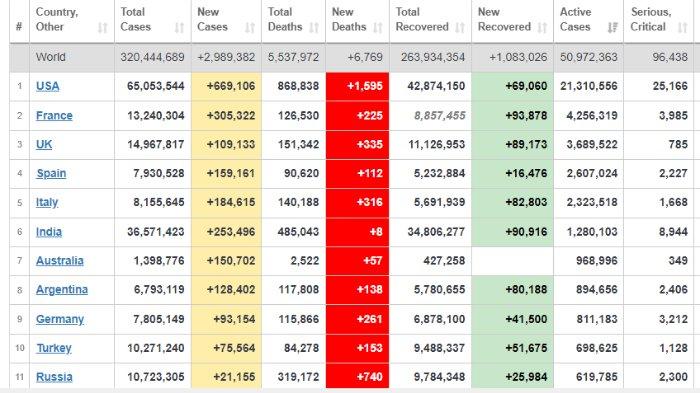This screenshot has width=700, height=393.
Task: Open the Argentina country link
Action: click(x=62, y=289)
